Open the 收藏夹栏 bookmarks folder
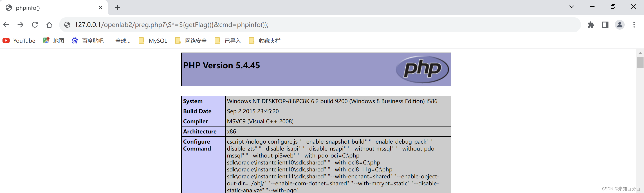644x193 pixels. pyautogui.click(x=265, y=41)
